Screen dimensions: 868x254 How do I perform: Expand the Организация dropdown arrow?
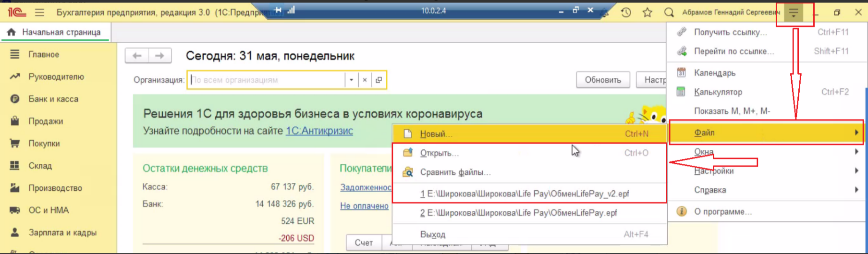pos(351,80)
